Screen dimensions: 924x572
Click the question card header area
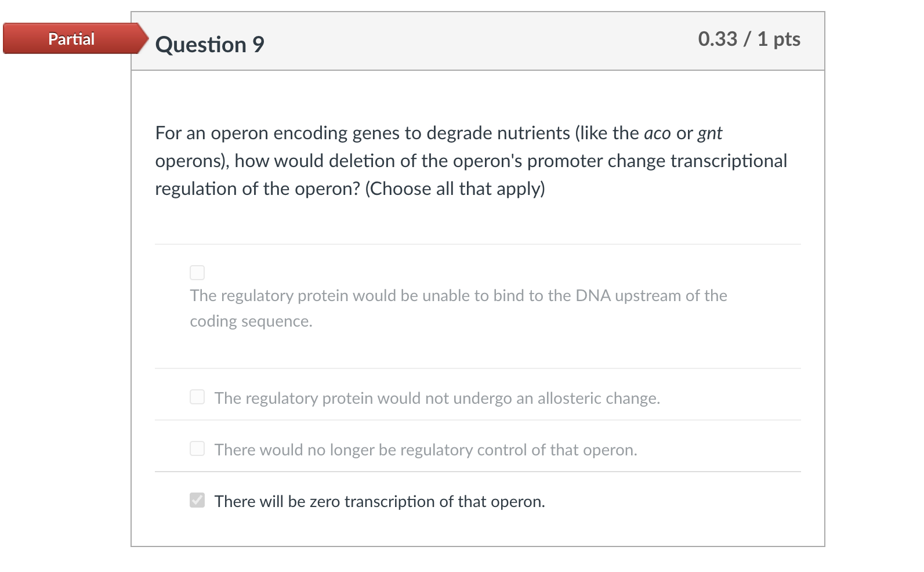pos(477,41)
